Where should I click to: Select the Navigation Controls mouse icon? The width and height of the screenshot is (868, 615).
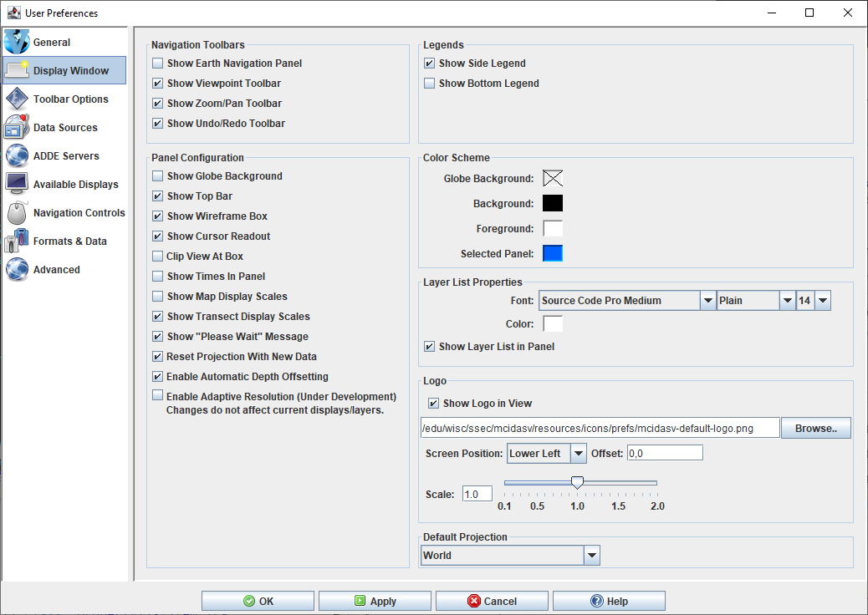(17, 213)
